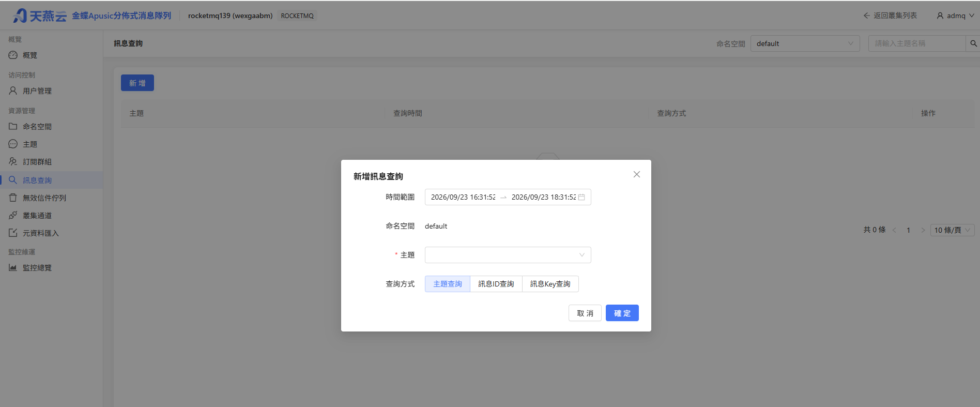Click the back arrow icon near 返回叢集列表

[x=867, y=16]
